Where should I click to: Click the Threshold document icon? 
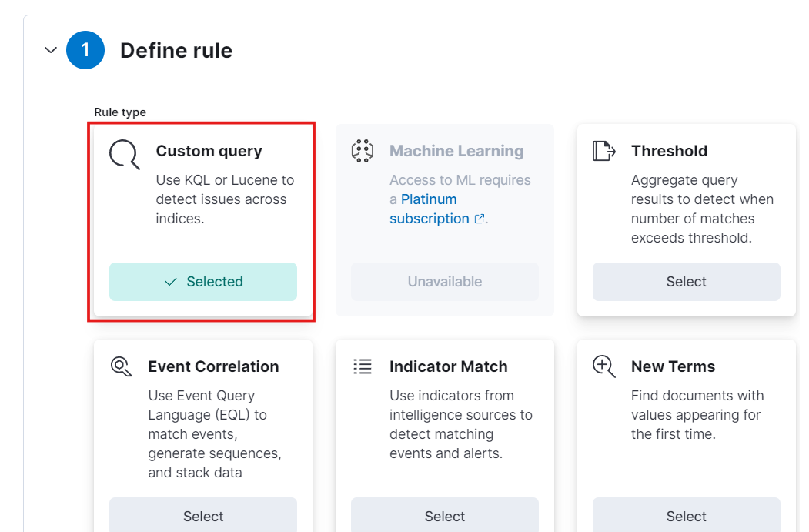coord(603,151)
